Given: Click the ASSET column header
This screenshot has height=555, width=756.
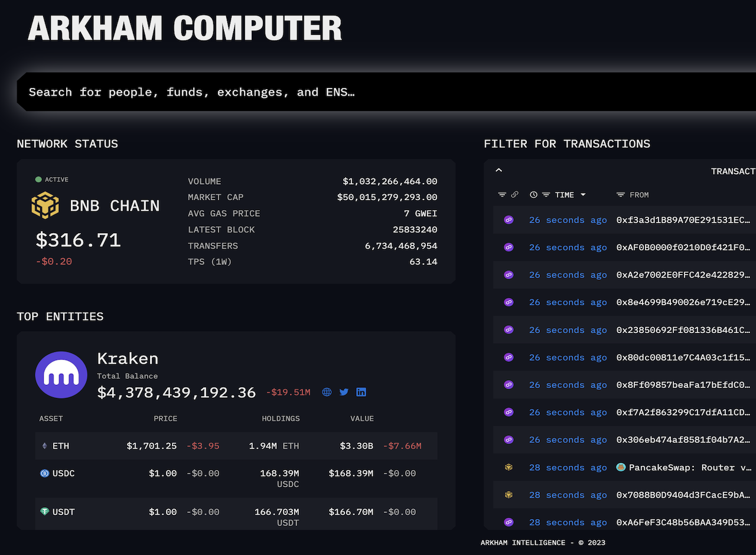Looking at the screenshot, I should coord(51,419).
